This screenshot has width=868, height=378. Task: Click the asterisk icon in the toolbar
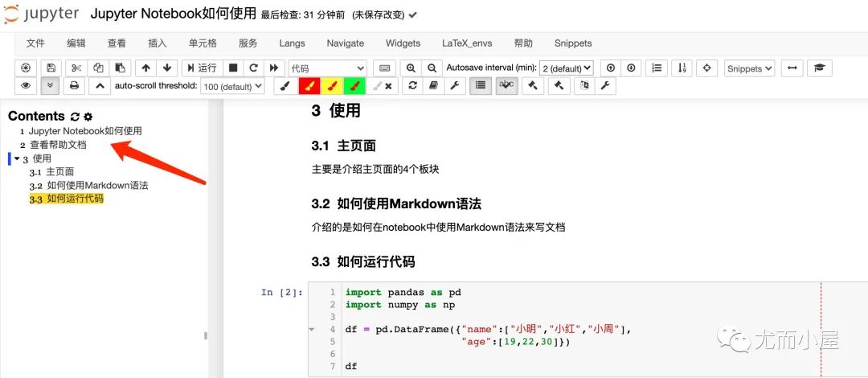pos(26,68)
